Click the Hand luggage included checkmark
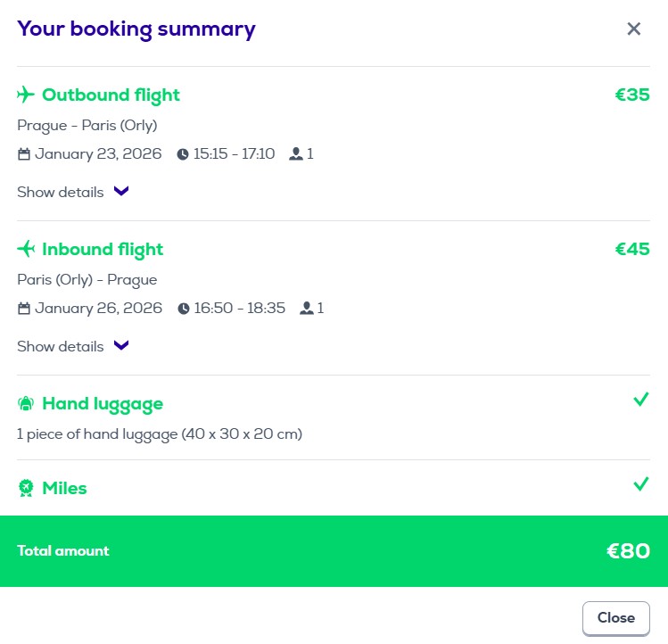Screen dimensions: 668x644 click(640, 400)
